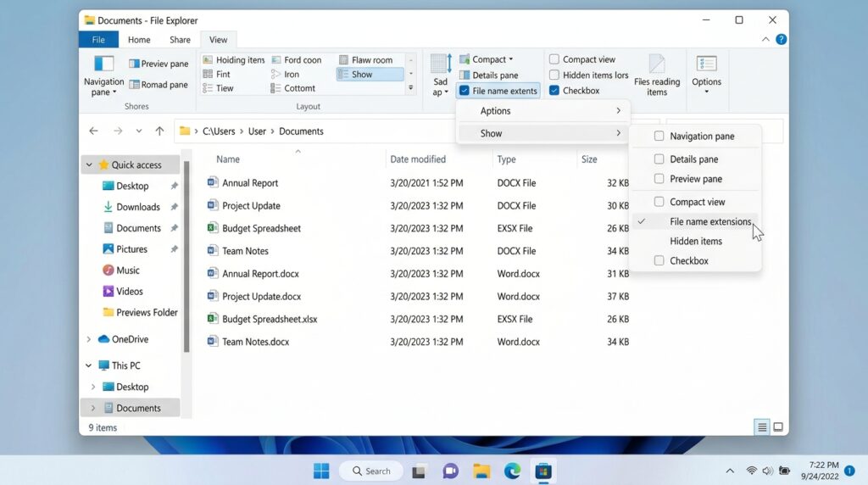Check Navigation pane in Show submenu
Viewport: 868px width, 485px height.
click(659, 137)
